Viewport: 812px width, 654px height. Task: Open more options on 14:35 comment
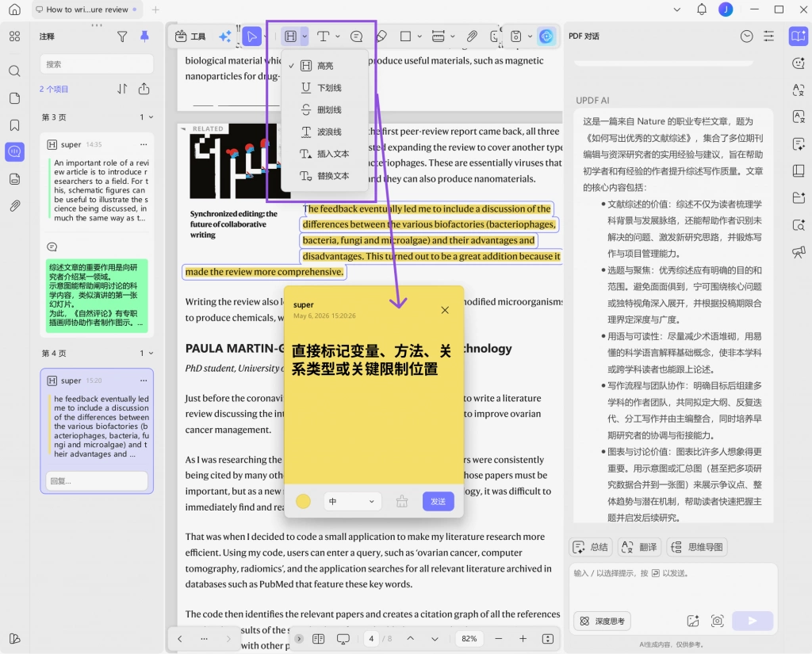[144, 144]
